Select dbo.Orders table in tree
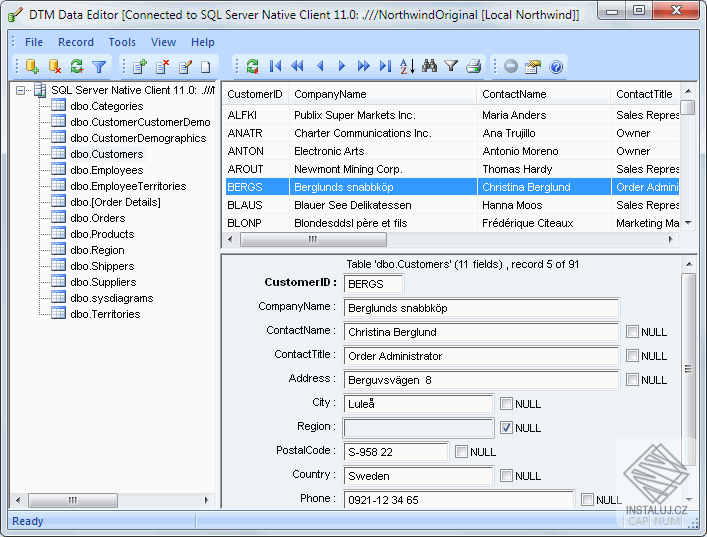The width and height of the screenshot is (707, 537). click(97, 218)
